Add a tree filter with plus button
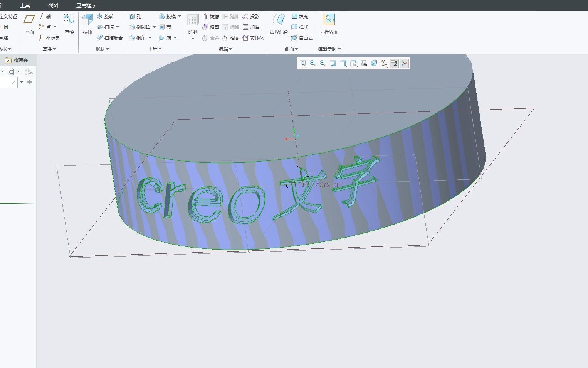 pyautogui.click(x=29, y=82)
